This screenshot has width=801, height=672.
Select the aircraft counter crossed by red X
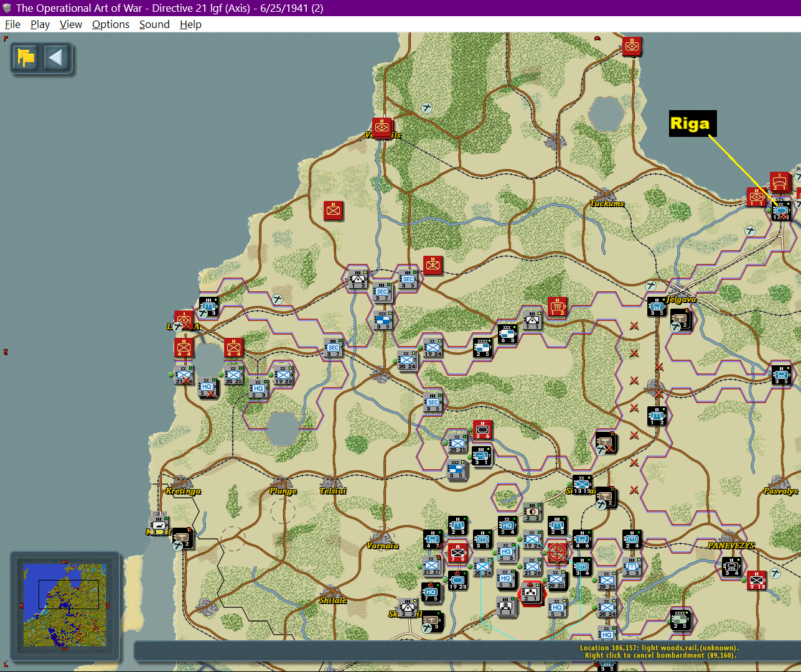[x=606, y=441]
